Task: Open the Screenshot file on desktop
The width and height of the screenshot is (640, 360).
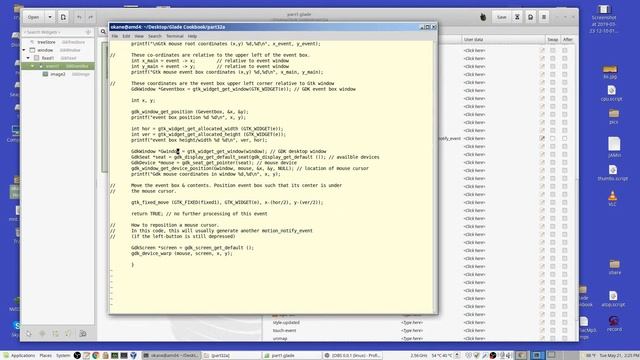Action: tap(604, 19)
